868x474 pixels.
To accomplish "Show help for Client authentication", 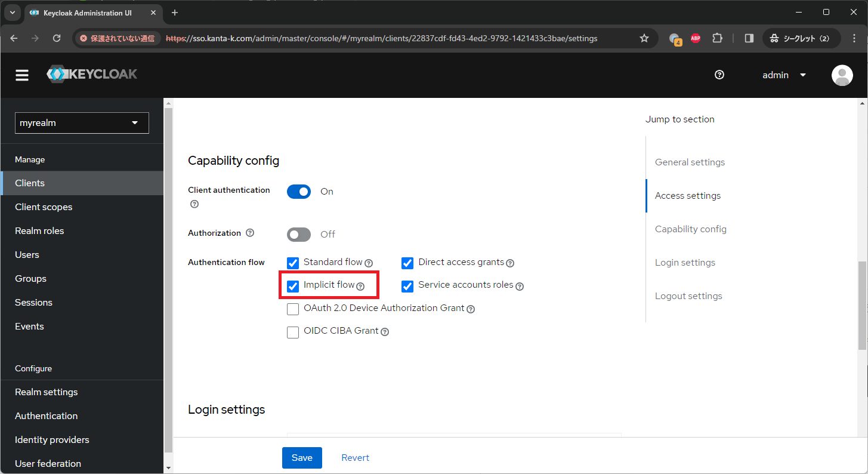I will coord(194,204).
